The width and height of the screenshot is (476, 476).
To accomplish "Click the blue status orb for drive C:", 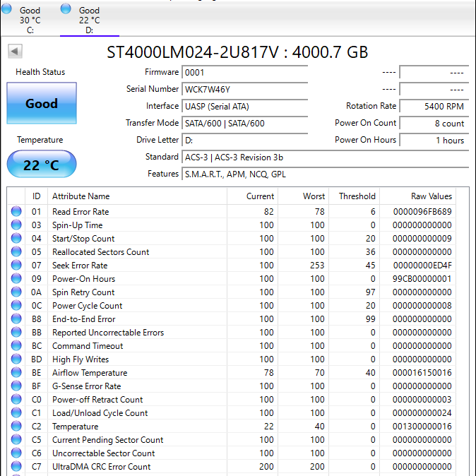I will coord(6,8).
